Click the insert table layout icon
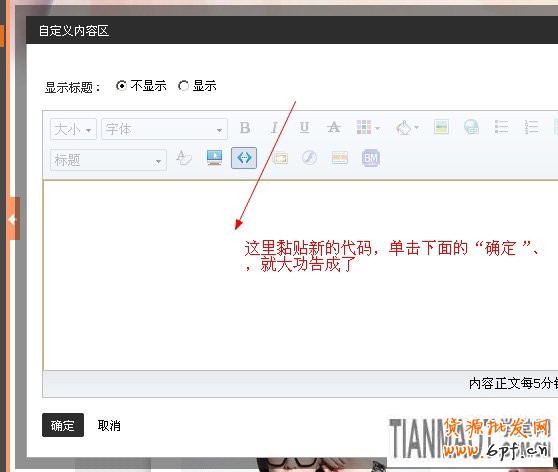The width and height of the screenshot is (558, 472). coord(340,158)
